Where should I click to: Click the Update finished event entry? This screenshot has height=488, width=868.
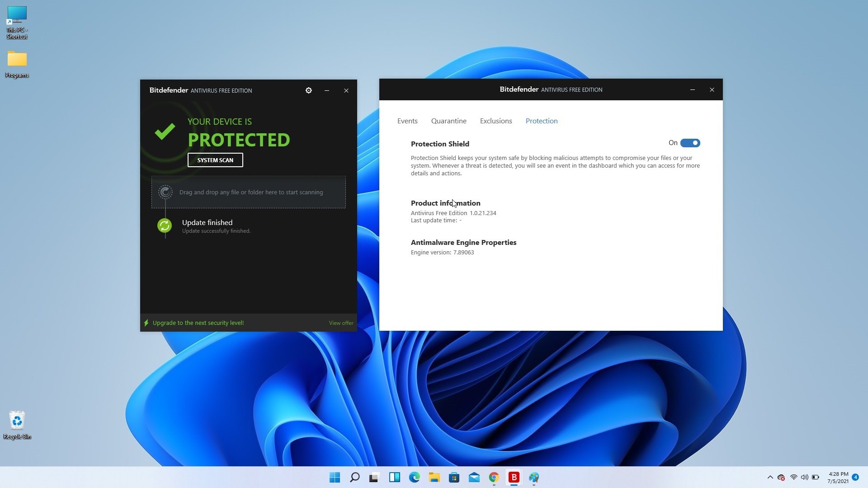coord(216,226)
